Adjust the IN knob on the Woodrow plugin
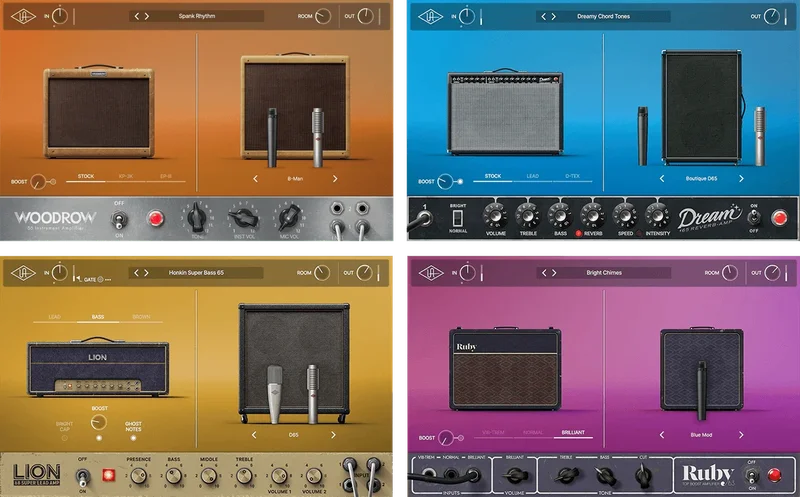800x497 pixels. [60, 16]
